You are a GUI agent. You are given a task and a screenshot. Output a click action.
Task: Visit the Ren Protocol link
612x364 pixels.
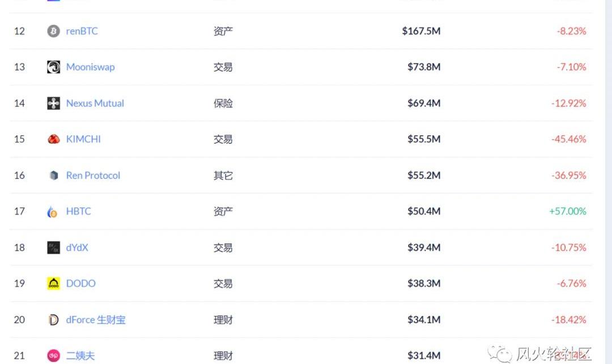coord(93,175)
